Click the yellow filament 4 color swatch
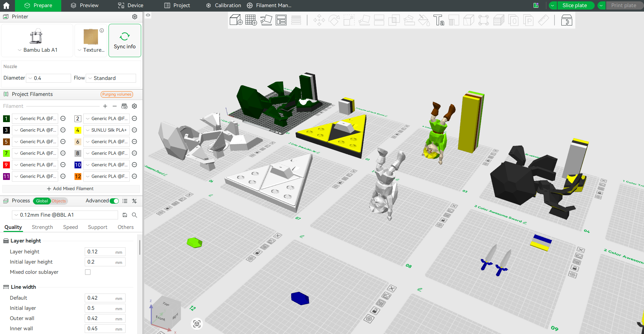 point(78,130)
